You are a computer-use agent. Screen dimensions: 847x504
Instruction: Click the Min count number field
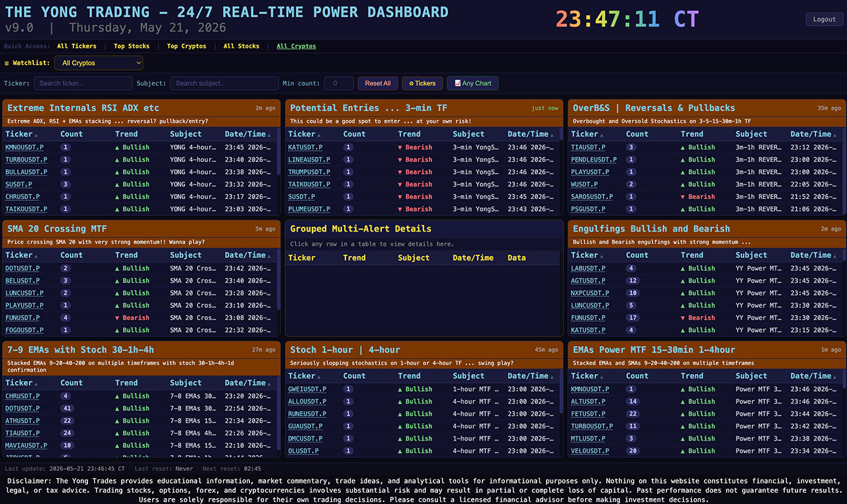pyautogui.click(x=339, y=83)
